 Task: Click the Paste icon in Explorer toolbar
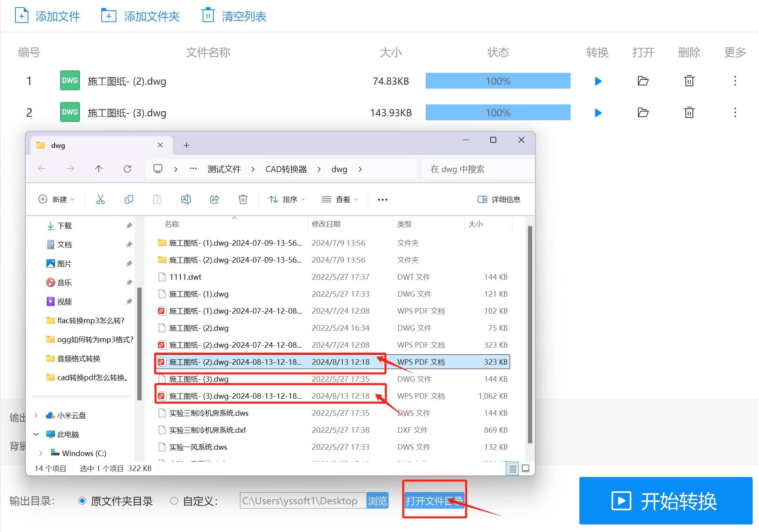pyautogui.click(x=157, y=199)
